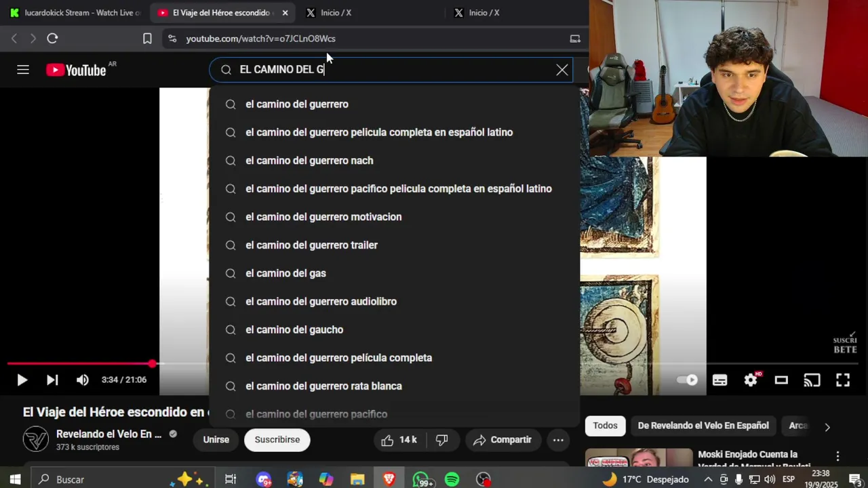Enter fullscreen mode
This screenshot has height=488, width=868.
(x=842, y=380)
